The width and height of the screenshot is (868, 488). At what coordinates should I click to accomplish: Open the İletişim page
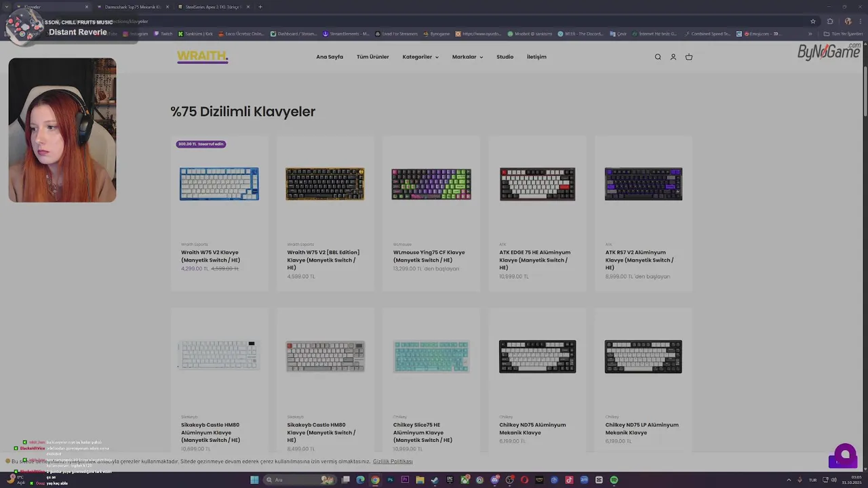(x=536, y=57)
